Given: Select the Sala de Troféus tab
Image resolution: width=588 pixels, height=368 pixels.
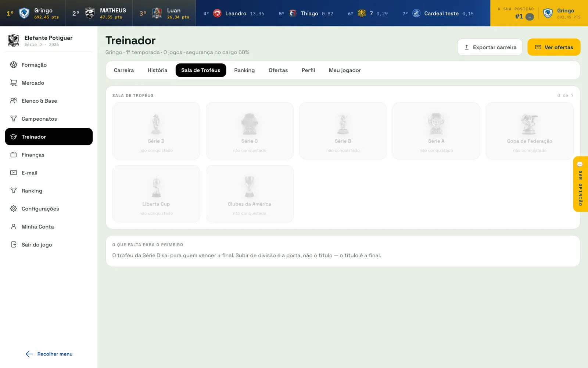Looking at the screenshot, I should [201, 70].
